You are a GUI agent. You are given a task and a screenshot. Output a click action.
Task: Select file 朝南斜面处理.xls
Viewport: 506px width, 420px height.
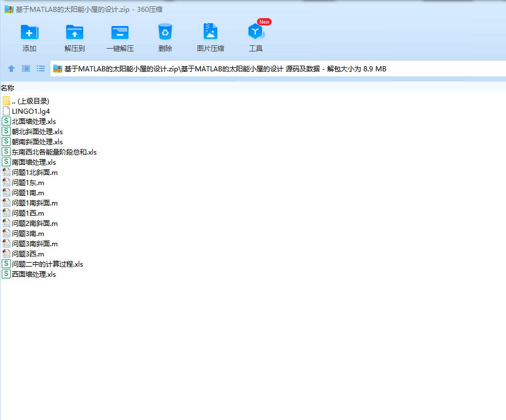32,142
